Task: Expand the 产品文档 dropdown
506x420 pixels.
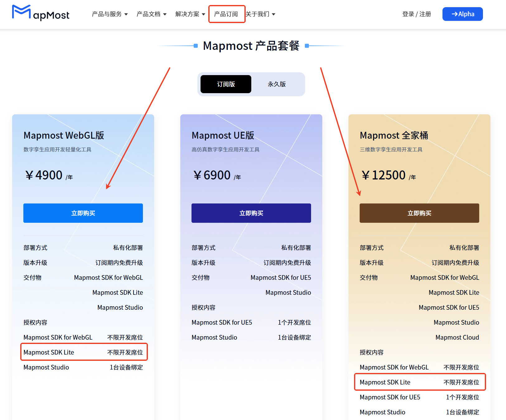Action: (x=152, y=14)
